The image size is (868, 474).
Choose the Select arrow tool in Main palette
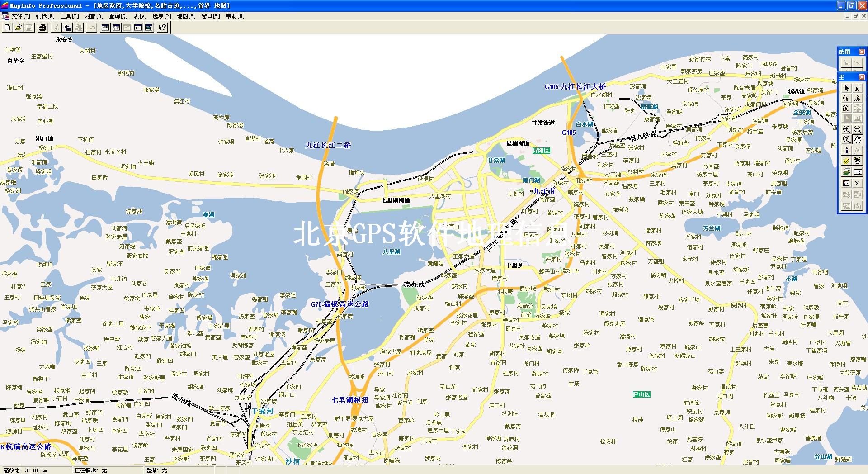847,88
